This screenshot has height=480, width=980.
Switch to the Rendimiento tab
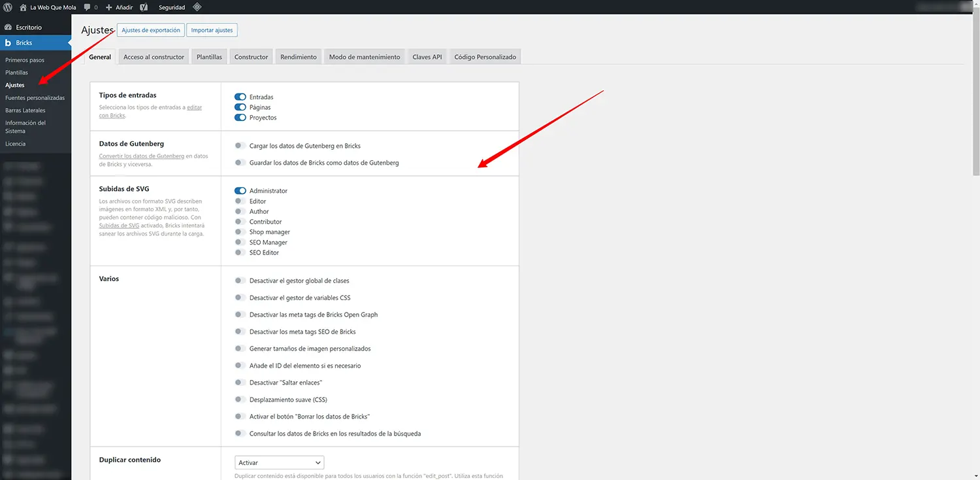[x=298, y=57]
